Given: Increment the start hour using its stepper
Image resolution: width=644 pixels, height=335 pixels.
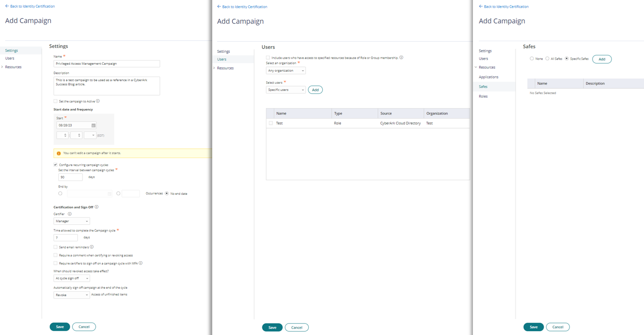Looking at the screenshot, I should coord(65,133).
